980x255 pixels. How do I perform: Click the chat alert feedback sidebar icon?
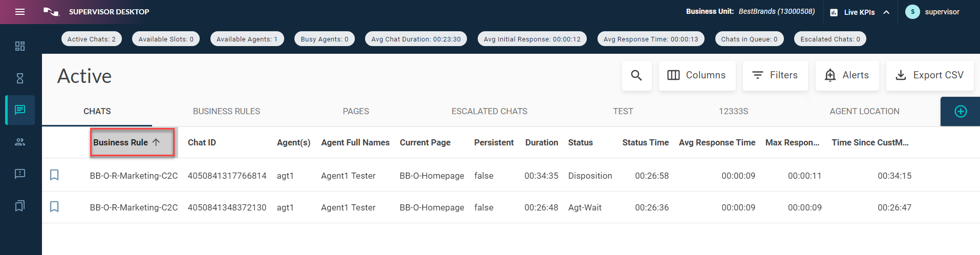pos(20,174)
